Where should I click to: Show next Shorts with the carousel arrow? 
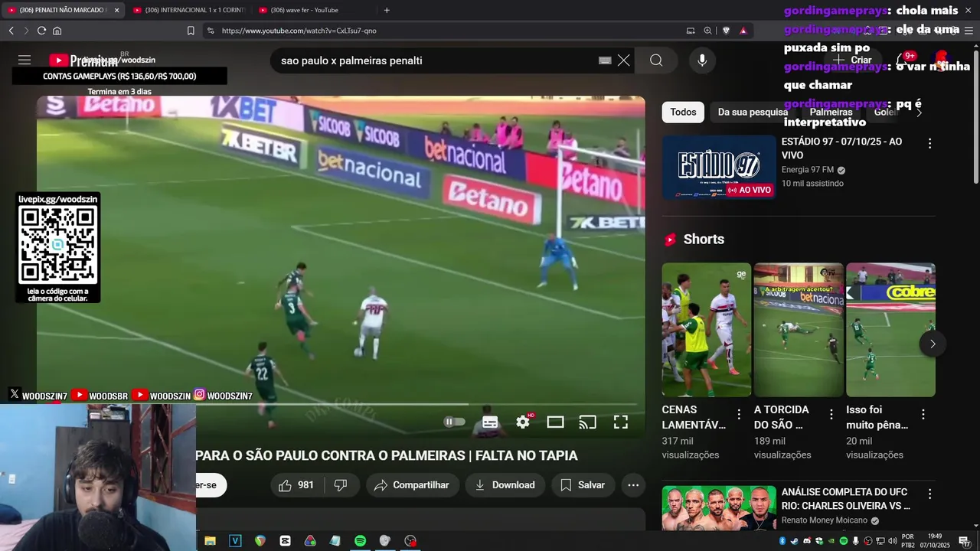933,344
